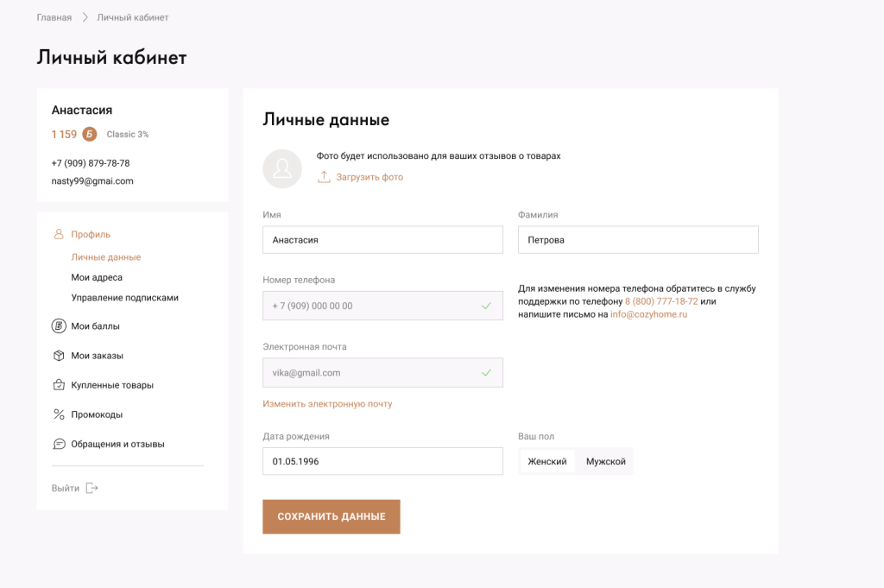Viewport: 884px width, 588px height.
Task: Open the Мои адреса section
Action: (x=97, y=277)
